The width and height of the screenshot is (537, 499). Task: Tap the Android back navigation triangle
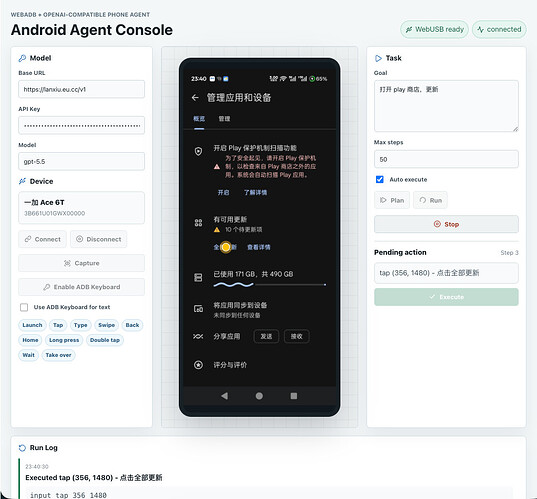click(x=224, y=396)
